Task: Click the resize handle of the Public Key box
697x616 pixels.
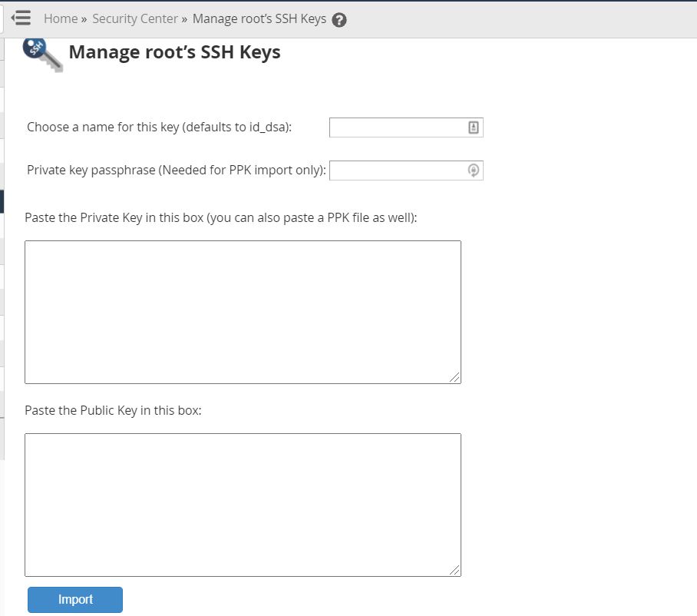Action: 454,570
